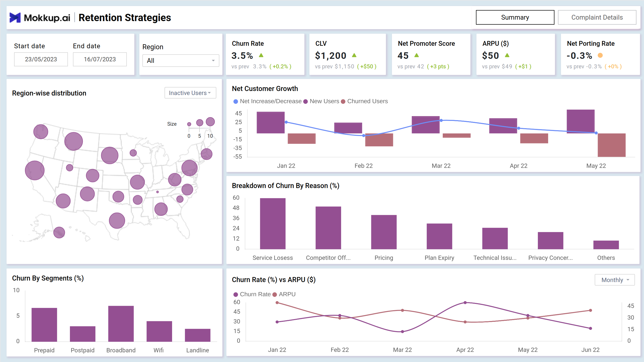Click the Washington state map bubble
The height and width of the screenshot is (362, 644).
(41, 131)
